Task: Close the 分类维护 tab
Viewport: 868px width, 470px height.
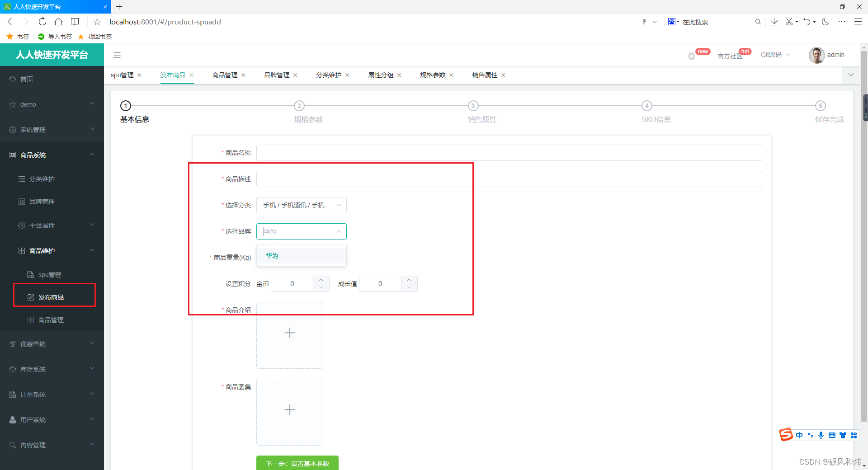Action: tap(348, 75)
